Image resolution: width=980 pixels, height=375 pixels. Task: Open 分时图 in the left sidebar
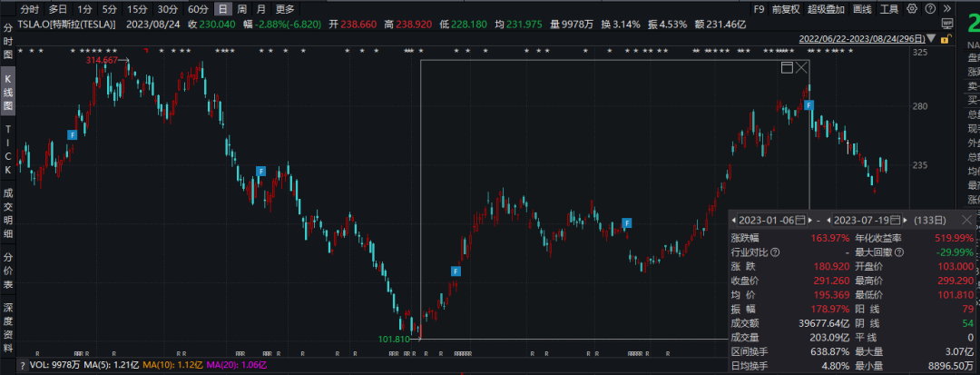point(8,41)
